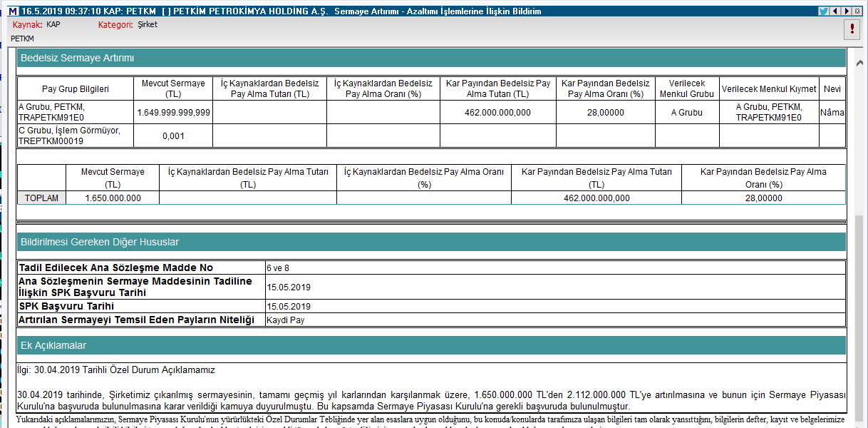This screenshot has height=428, width=868.
Task: Select the total capital 1.650.000.000
Action: (113, 198)
